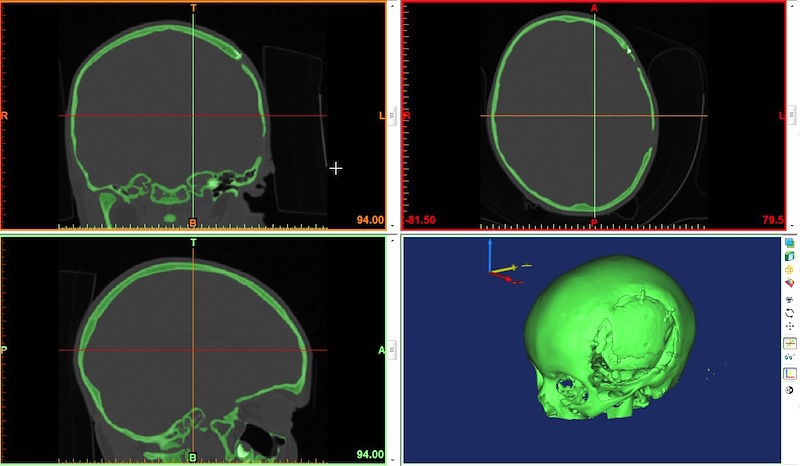Click the sagittal view slice scrollbar handle
The width and height of the screenshot is (800, 466).
392,349
